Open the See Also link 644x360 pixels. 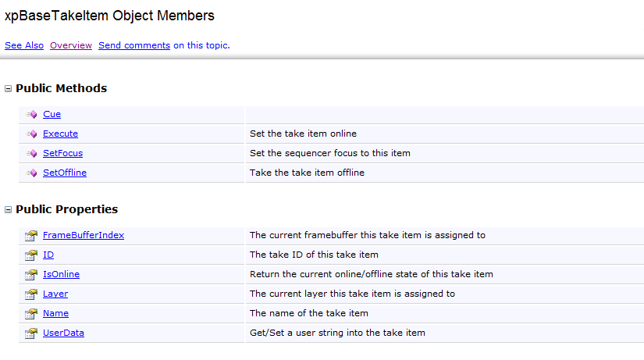[24, 45]
